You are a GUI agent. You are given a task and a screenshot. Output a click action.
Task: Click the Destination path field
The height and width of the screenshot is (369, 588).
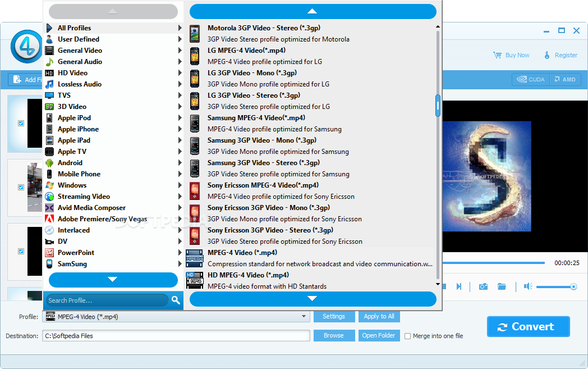[176, 336]
